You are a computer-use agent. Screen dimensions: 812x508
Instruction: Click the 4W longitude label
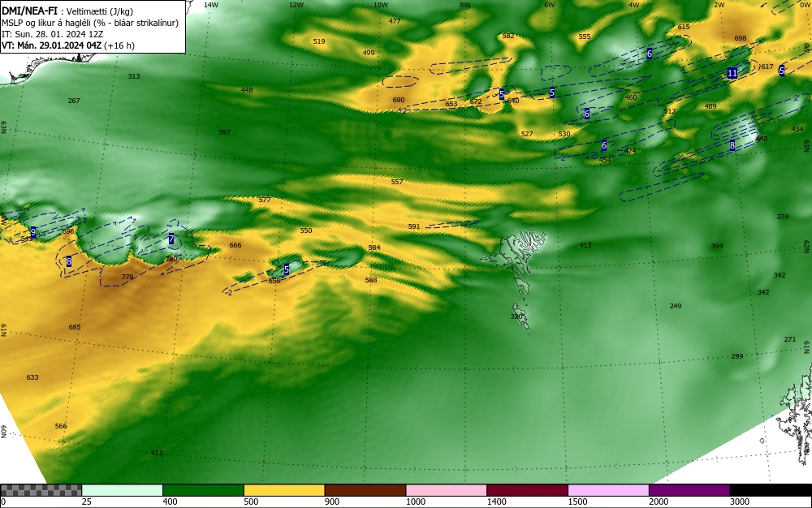coord(634,5)
